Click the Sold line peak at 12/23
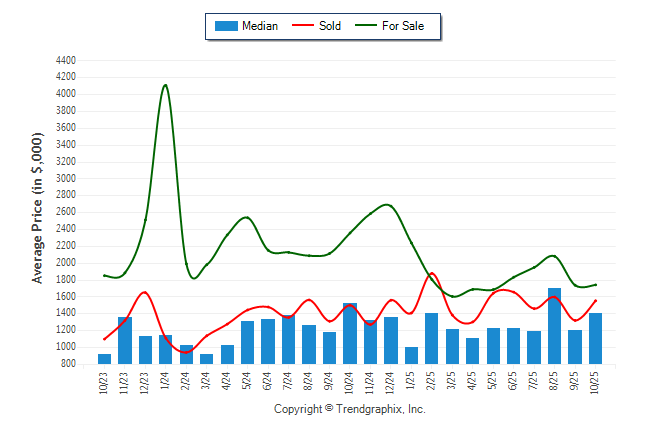The width and height of the screenshot is (646, 434). point(145,292)
